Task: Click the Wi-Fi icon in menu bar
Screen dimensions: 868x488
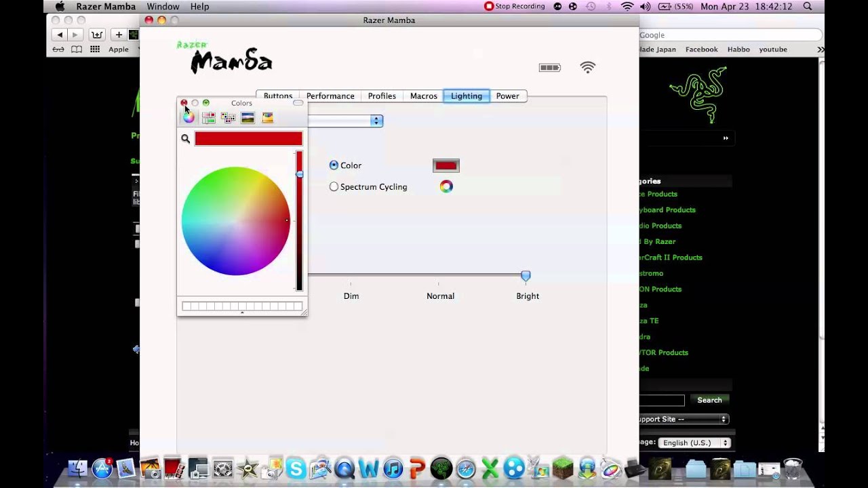Action: coord(627,6)
